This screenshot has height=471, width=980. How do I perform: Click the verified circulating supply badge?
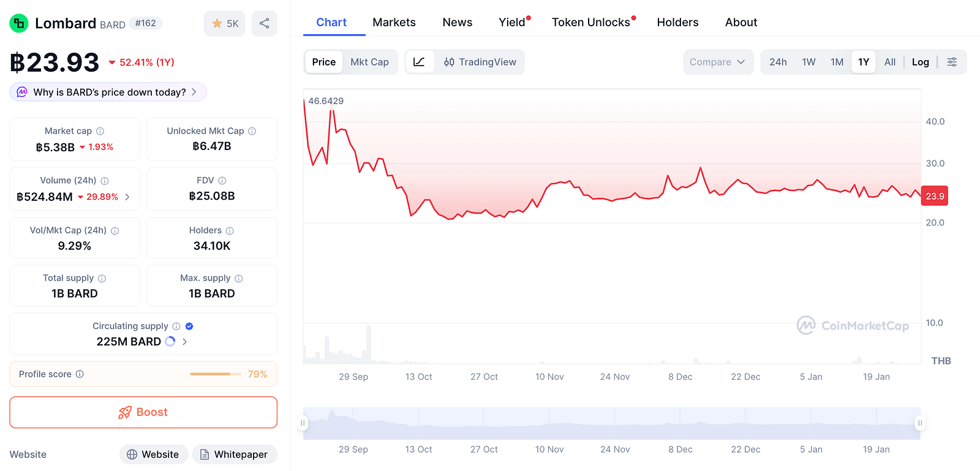[x=189, y=326]
